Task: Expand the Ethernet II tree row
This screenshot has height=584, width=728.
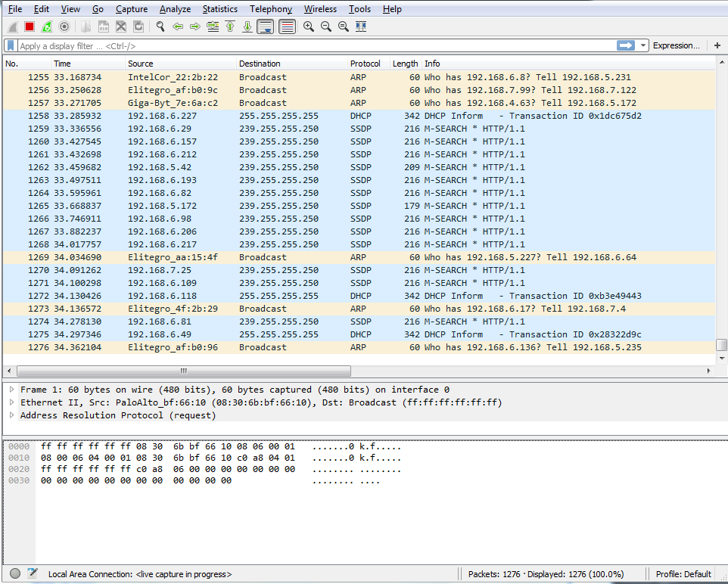Action: pyautogui.click(x=12, y=402)
